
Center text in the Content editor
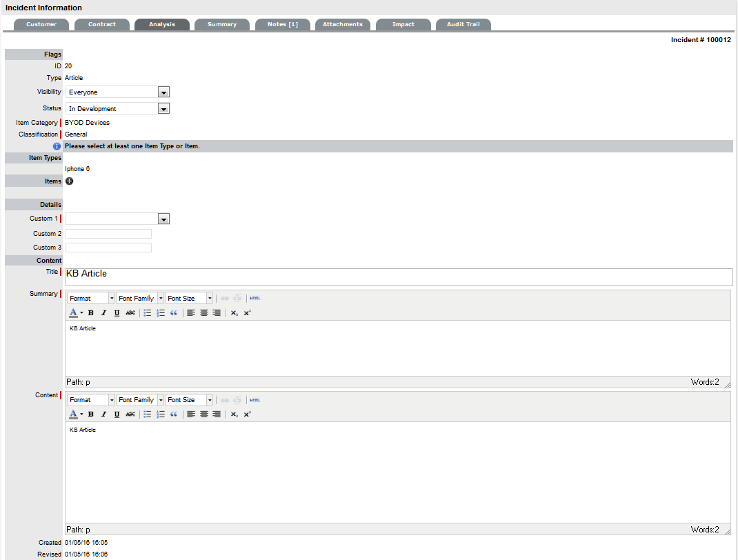point(203,414)
